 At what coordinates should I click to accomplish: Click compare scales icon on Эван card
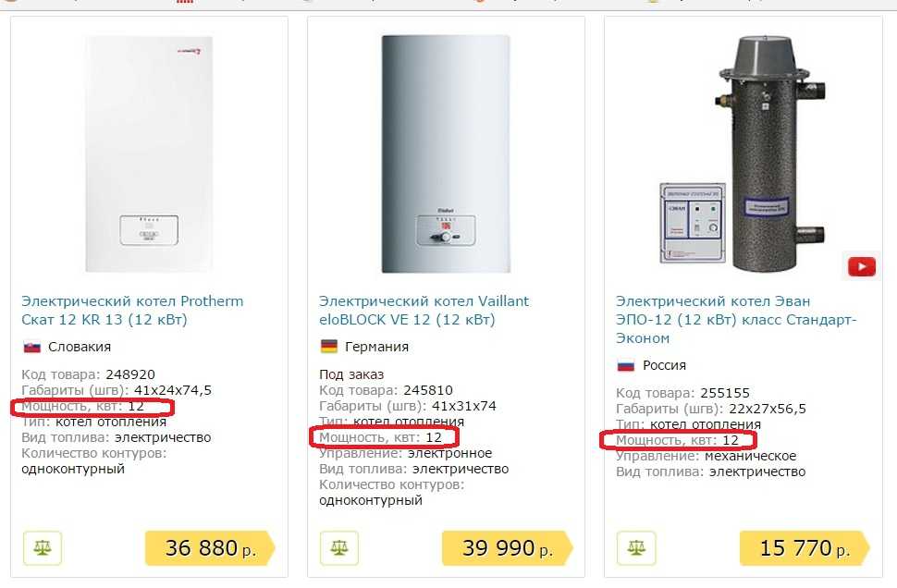point(636,548)
